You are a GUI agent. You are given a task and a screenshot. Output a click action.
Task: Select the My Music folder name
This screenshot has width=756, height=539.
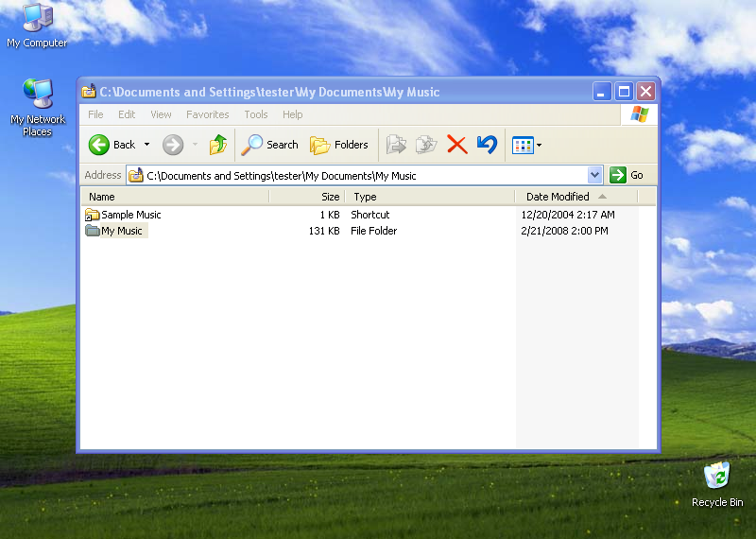(122, 231)
